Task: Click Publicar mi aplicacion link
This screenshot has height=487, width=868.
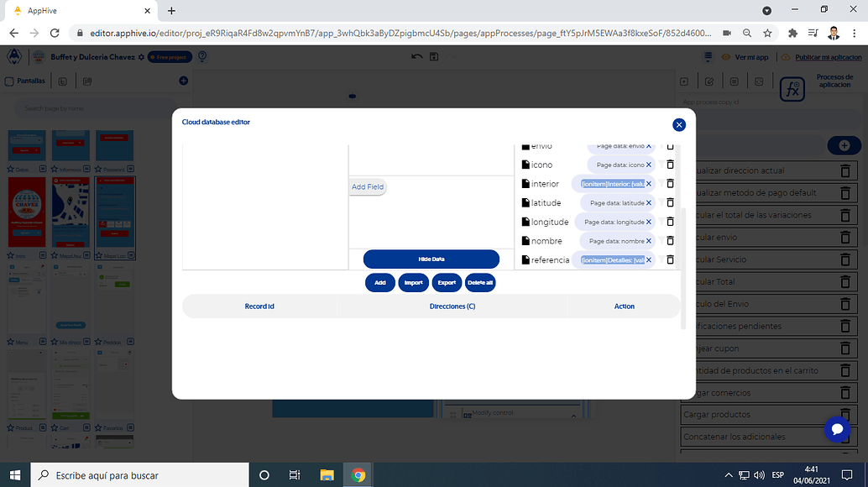Action: (x=829, y=57)
